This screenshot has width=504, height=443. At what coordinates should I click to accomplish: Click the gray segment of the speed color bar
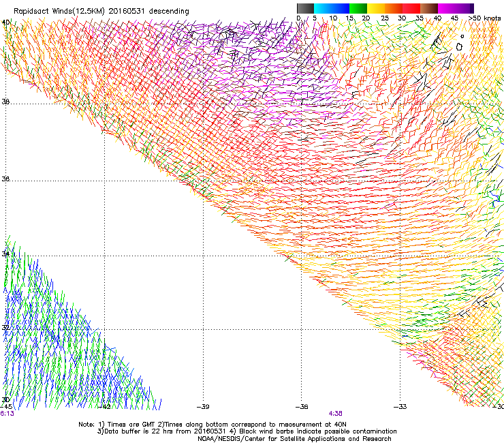pyautogui.click(x=305, y=8)
